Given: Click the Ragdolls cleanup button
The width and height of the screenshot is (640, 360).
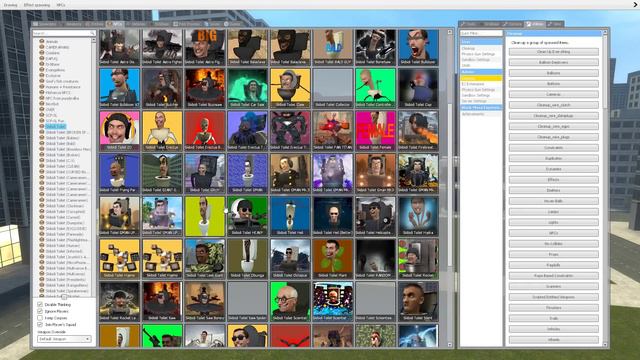Looking at the screenshot, I should (553, 265).
